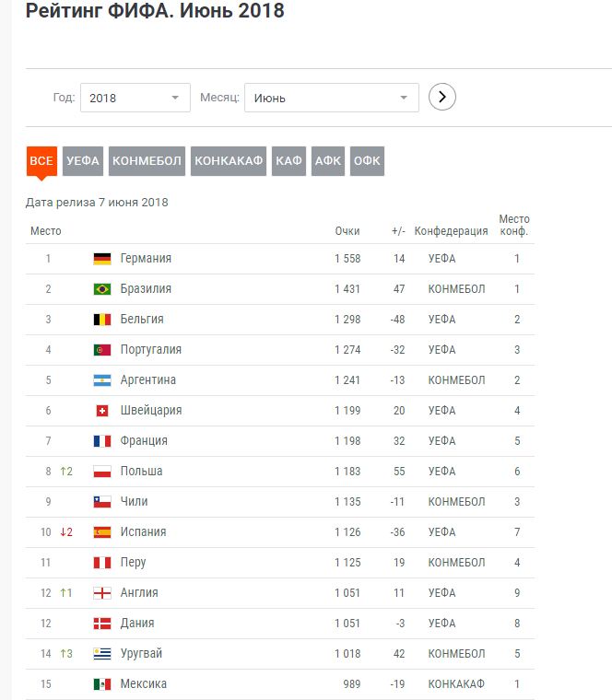
Task: Select the ВСЕ confederation tab
Action: (x=41, y=160)
